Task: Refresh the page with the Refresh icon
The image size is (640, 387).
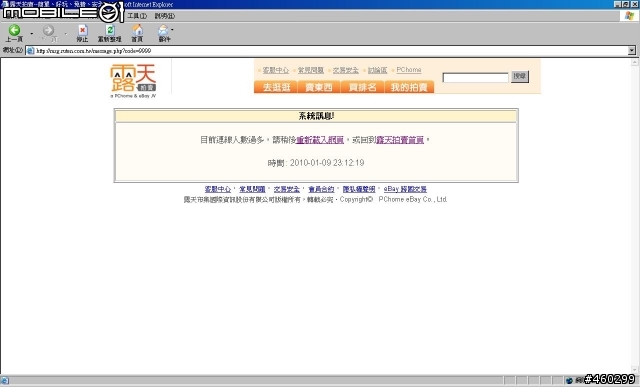Action: point(109,33)
